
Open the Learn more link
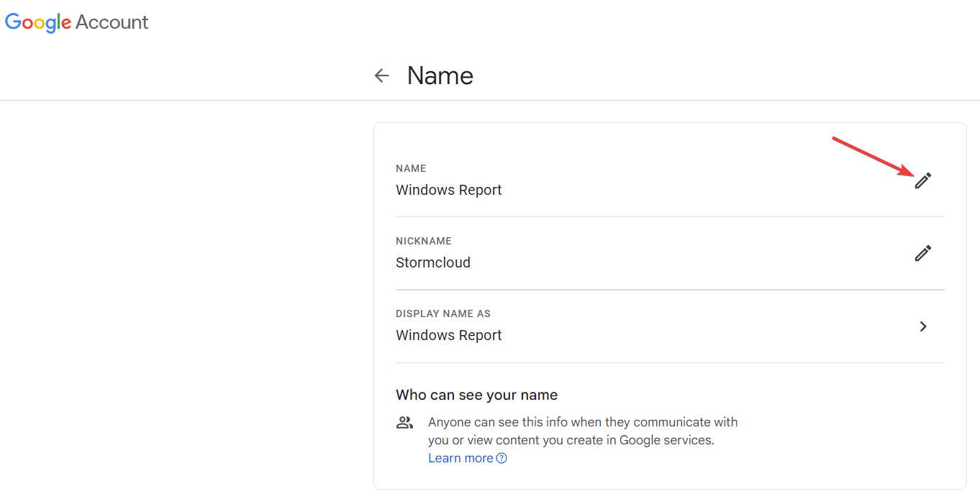coord(460,457)
